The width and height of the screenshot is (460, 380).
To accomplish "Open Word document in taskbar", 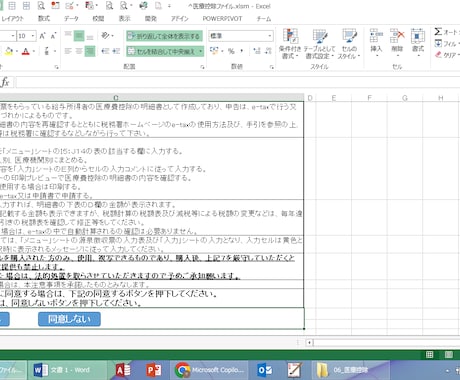I will point(67,370).
